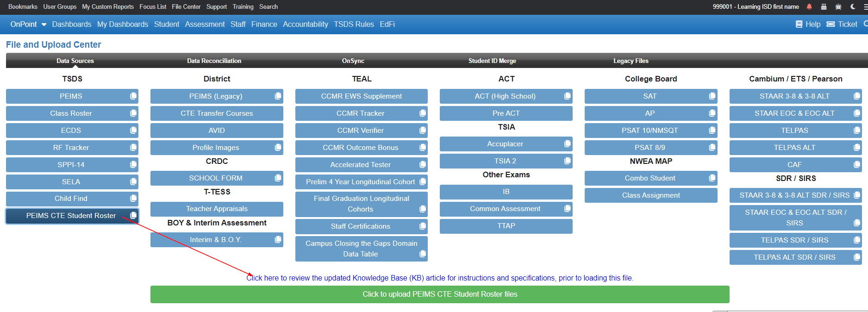Toggle dark mode moon icon
This screenshot has height=312, width=868.
point(853,6)
